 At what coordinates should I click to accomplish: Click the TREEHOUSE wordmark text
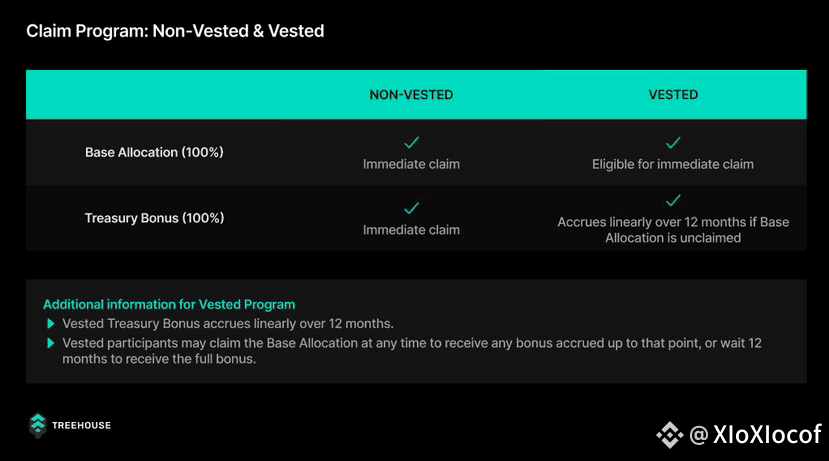pos(81,426)
